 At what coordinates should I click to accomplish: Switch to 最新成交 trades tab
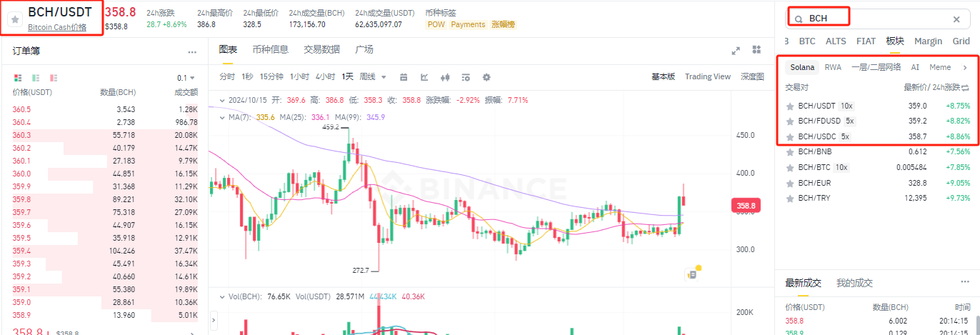[804, 284]
